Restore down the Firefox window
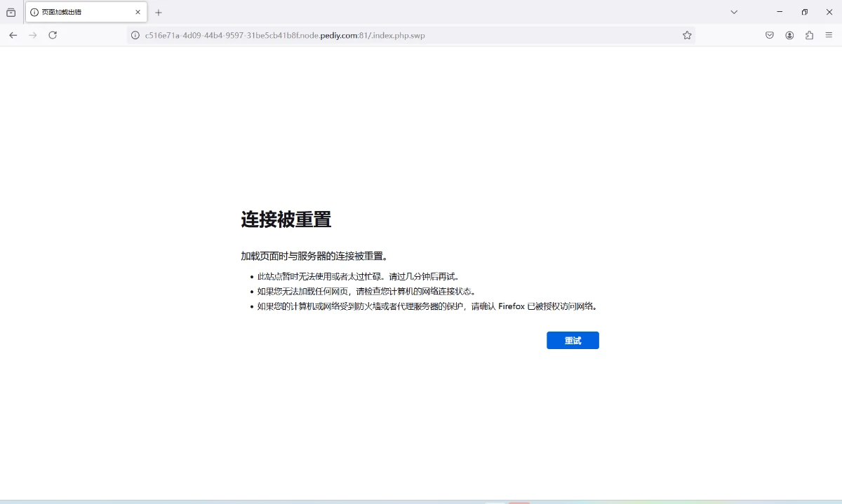842x504 pixels. tap(805, 12)
